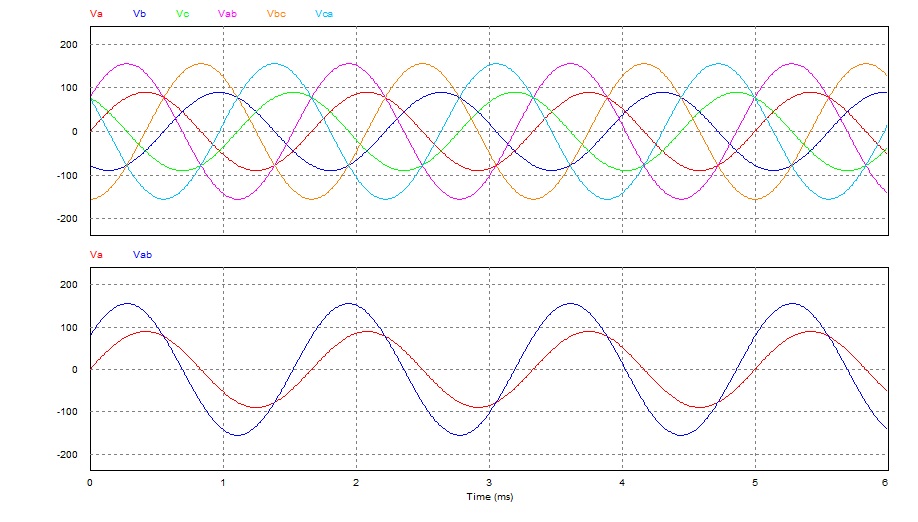Click the -100 y-axis label in top plot
Screen dimensions: 918x522
(67, 176)
